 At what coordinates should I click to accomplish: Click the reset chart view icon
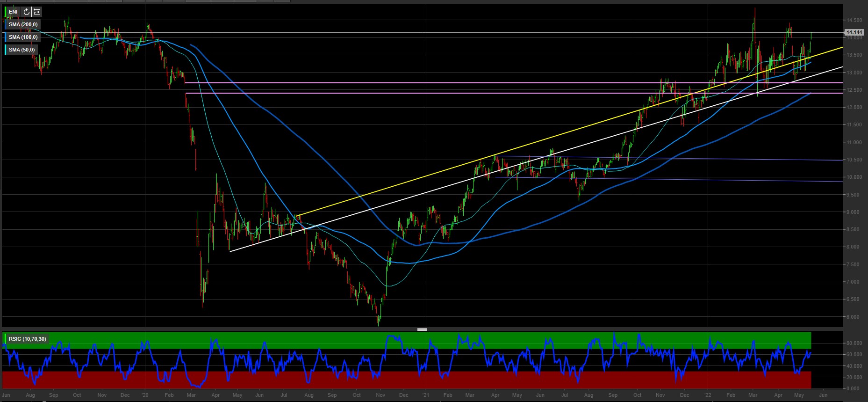click(x=37, y=12)
